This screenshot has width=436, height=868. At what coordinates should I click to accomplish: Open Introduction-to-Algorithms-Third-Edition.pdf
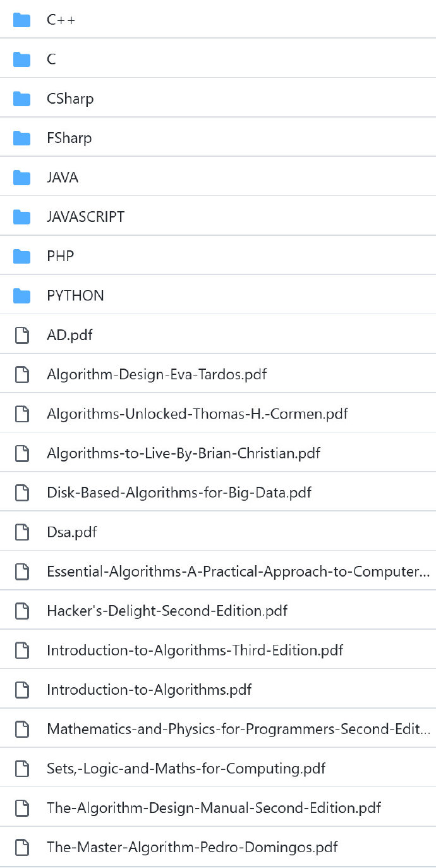pyautogui.click(x=195, y=650)
